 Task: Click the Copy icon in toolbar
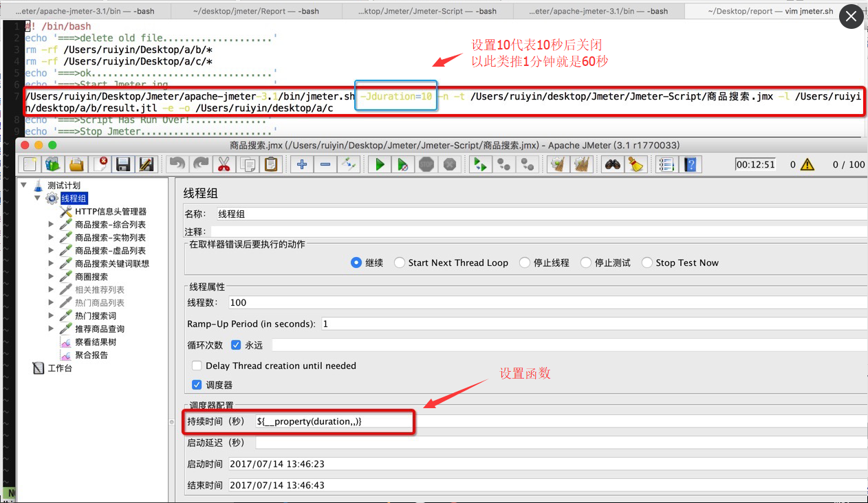tap(248, 164)
